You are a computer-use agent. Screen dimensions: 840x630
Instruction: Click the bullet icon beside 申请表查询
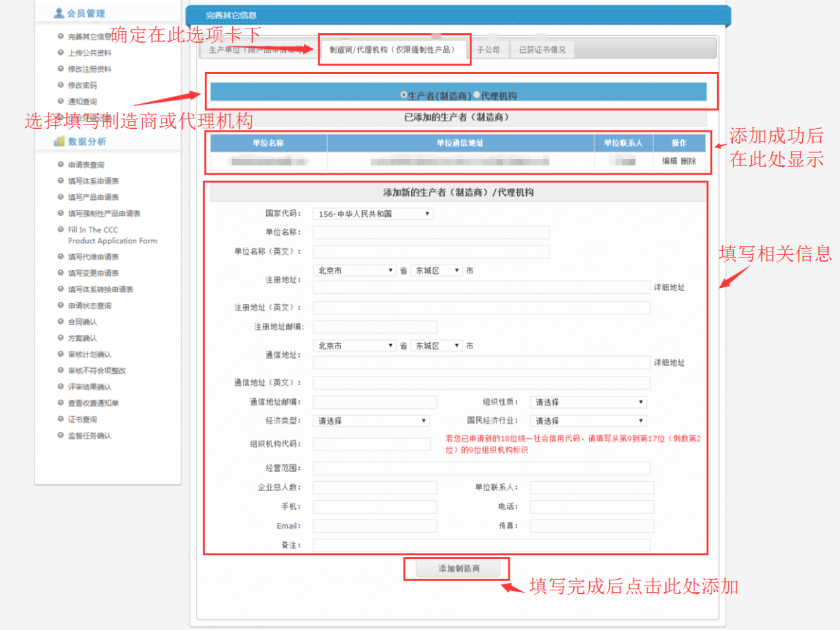coord(61,165)
